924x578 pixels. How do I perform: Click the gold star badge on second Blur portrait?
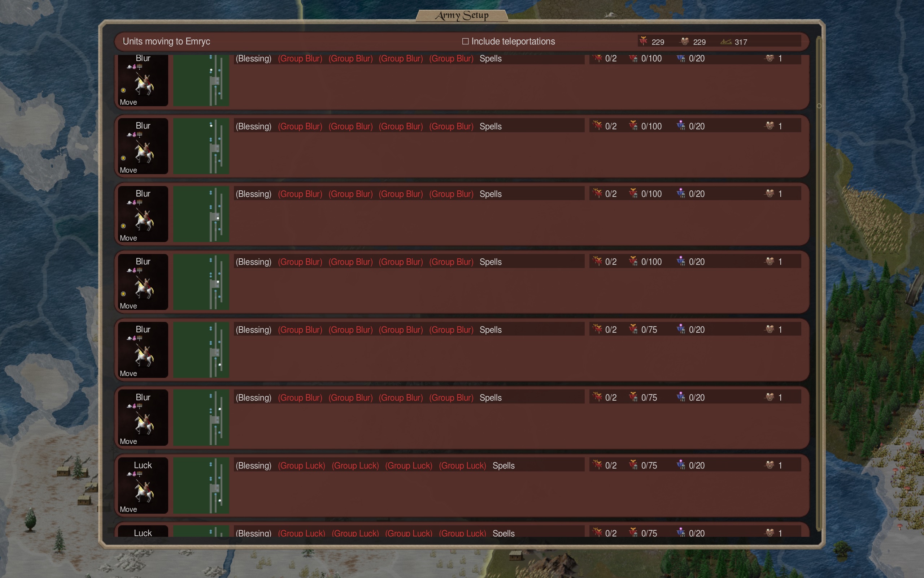pos(123,158)
